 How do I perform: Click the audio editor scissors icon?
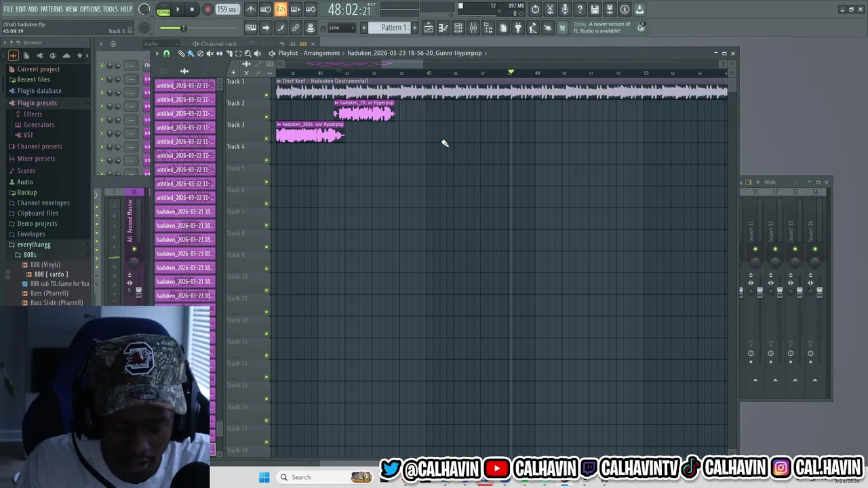click(550, 9)
